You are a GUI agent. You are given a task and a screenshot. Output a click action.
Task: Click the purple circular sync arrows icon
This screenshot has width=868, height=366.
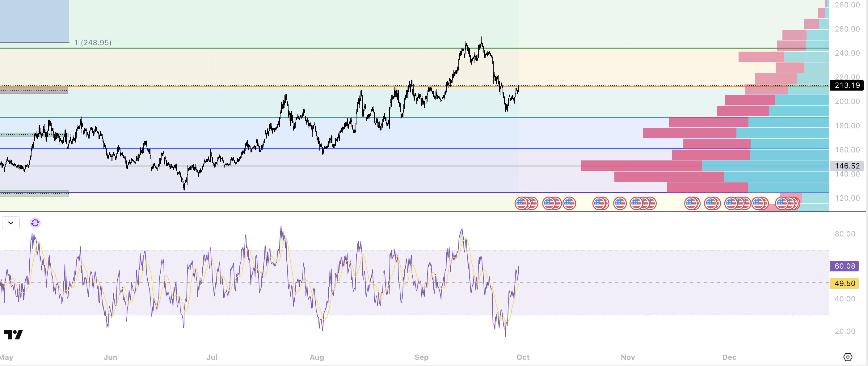click(35, 223)
